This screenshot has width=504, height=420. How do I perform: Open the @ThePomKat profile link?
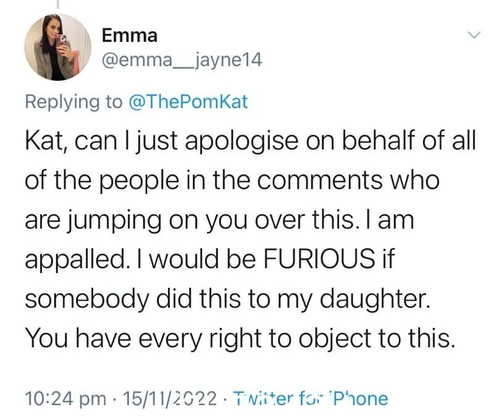[188, 102]
